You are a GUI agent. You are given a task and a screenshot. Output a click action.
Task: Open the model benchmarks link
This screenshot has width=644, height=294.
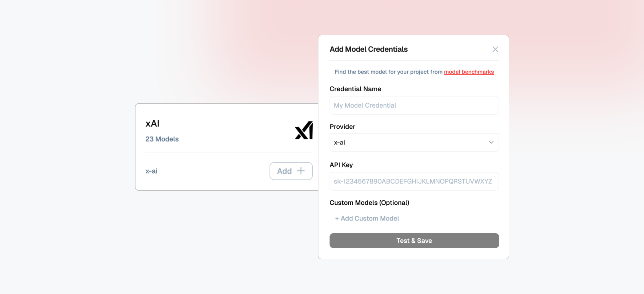point(469,72)
